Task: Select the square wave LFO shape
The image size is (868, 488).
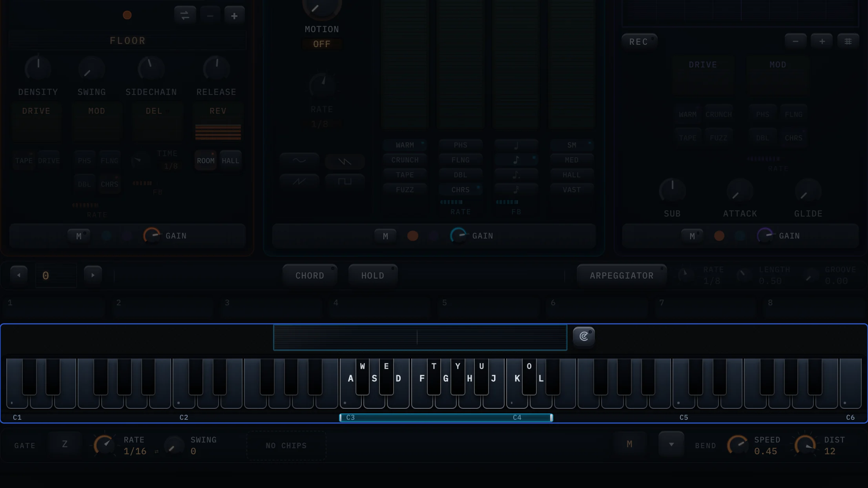Action: (345, 181)
